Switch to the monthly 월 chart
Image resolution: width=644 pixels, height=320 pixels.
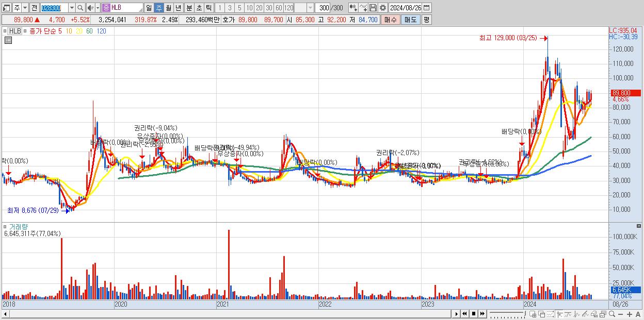pyautogui.click(x=168, y=8)
